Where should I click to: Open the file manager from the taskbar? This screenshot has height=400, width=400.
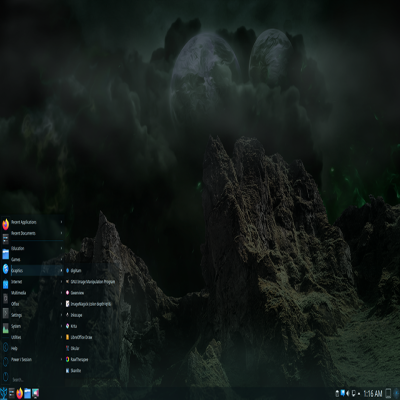[27, 393]
